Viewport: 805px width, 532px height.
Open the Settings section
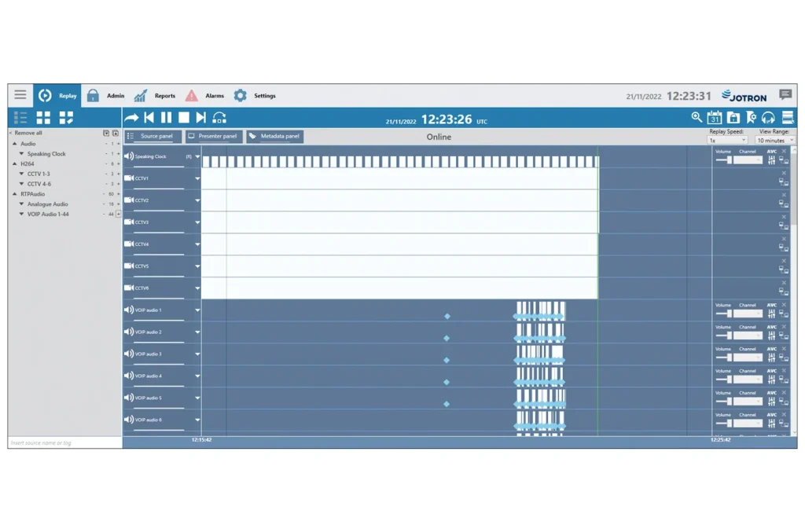tap(255, 95)
